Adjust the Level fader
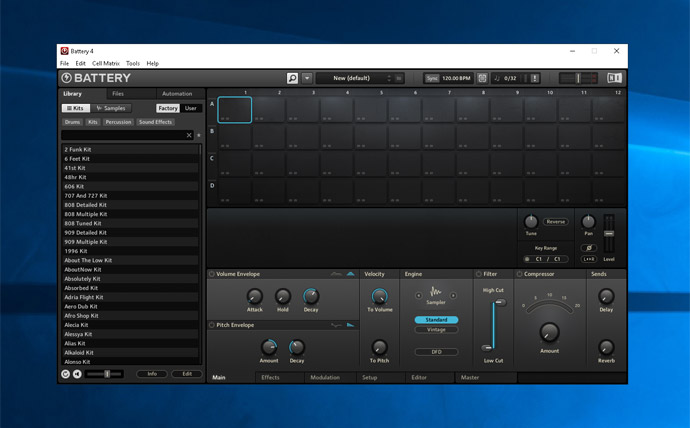690x428 pixels. pos(609,234)
